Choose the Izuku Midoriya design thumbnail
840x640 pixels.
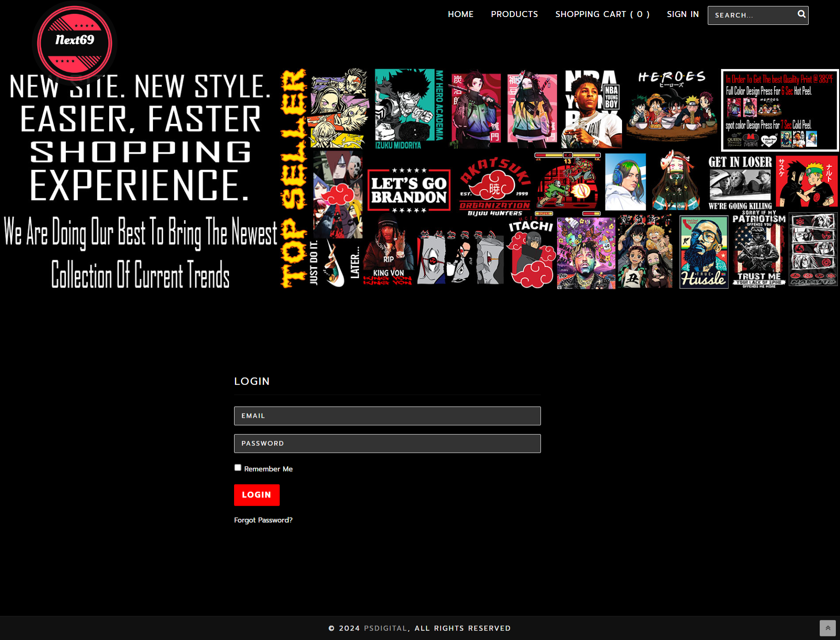click(x=409, y=109)
